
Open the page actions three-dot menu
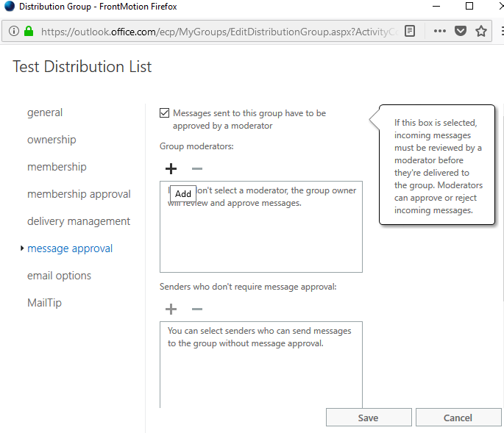[440, 32]
